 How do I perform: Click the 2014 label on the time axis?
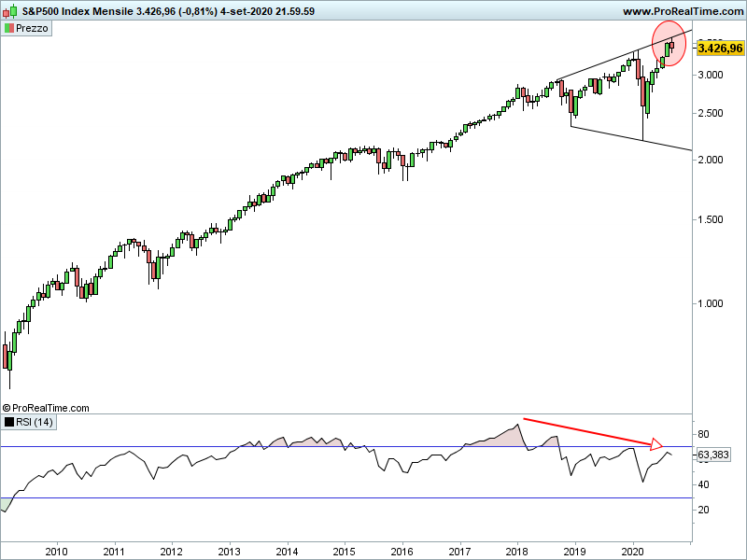coord(288,552)
